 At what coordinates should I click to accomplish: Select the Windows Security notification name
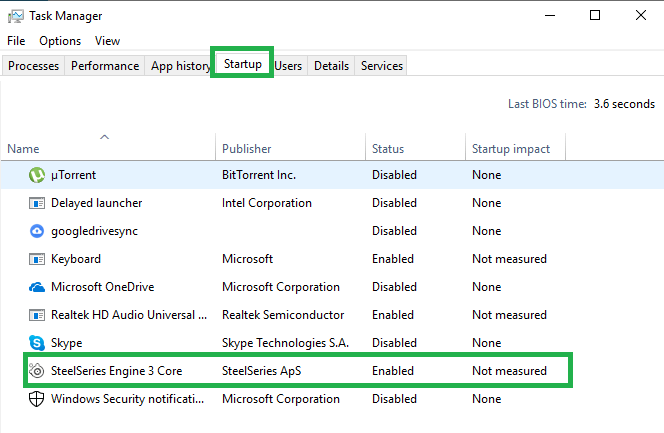point(127,399)
